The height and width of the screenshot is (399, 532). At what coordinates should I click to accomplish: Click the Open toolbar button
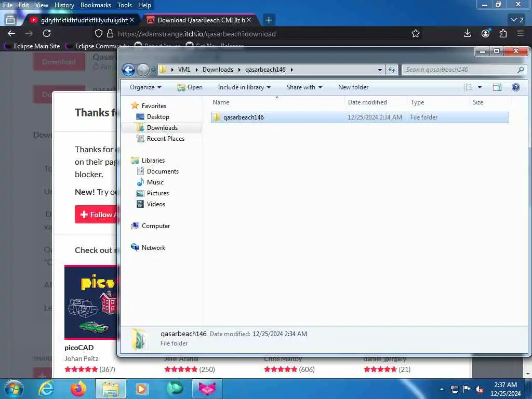[190, 87]
